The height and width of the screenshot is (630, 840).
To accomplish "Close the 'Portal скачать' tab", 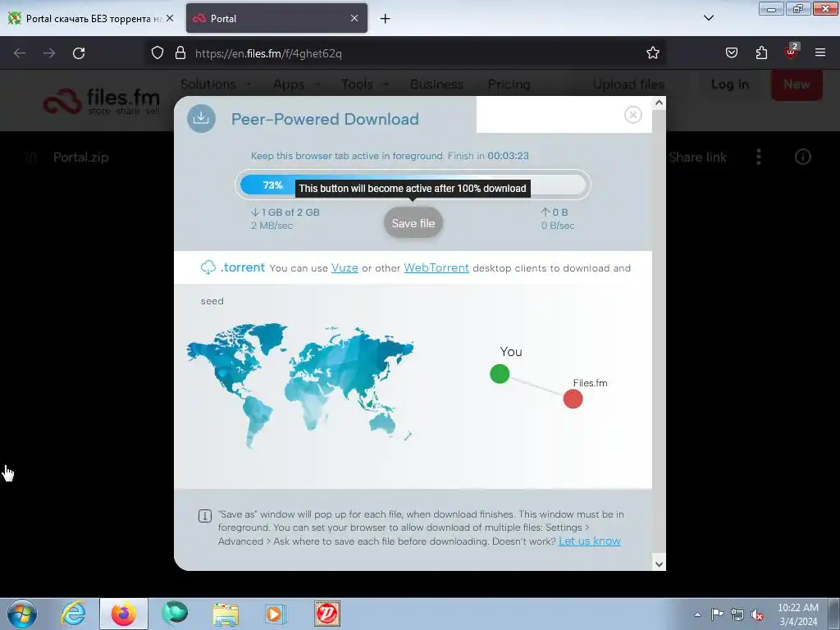I will click(x=170, y=19).
